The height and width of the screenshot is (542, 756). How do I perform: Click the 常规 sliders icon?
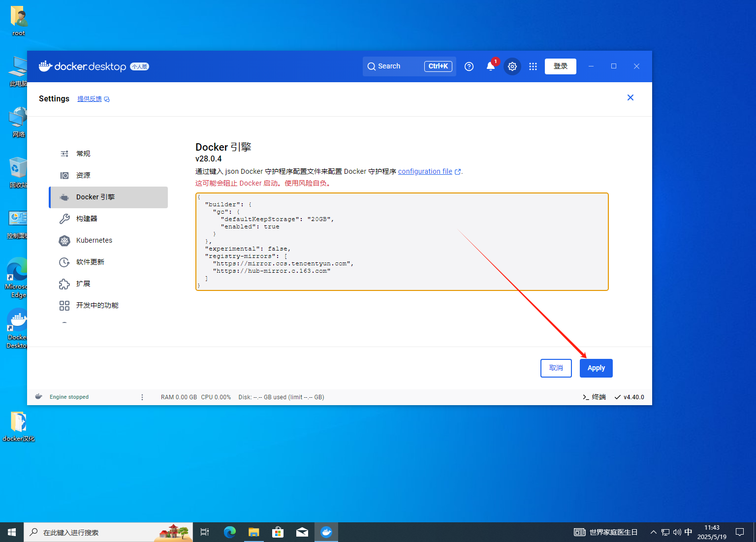[64, 154]
